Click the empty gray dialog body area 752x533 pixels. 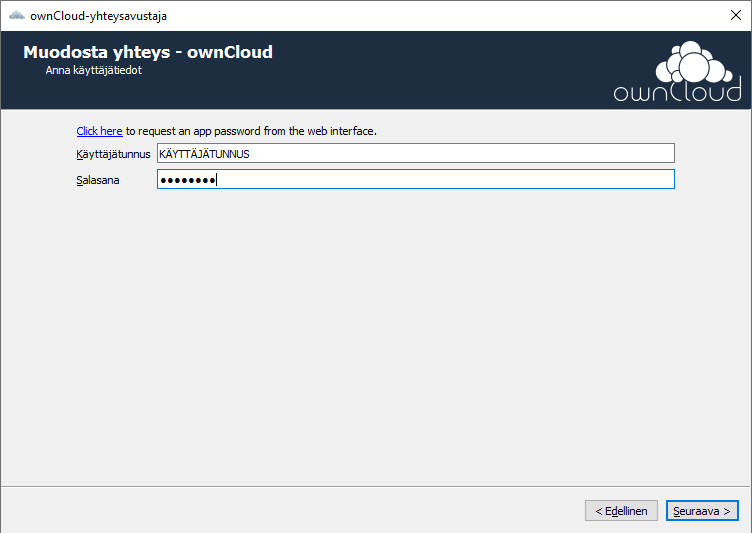point(376,336)
